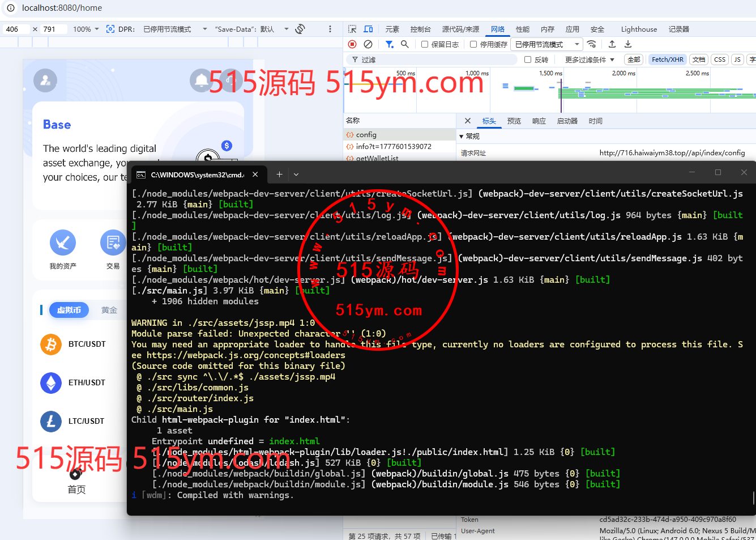Open network search magnifier
The image size is (756, 540).
[x=405, y=44]
